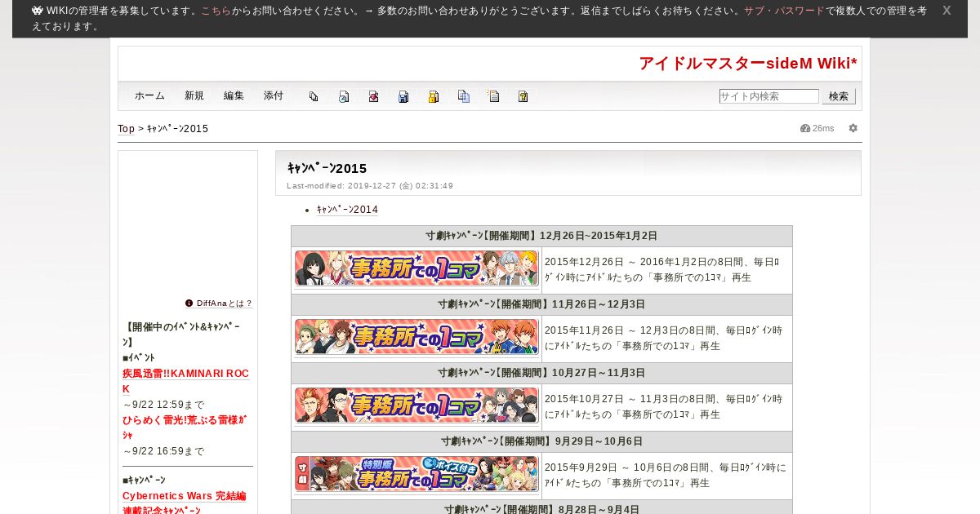Click the ｷｬﾝﾍﾟｰﾝ2015 page heading
980x514 pixels.
point(327,168)
